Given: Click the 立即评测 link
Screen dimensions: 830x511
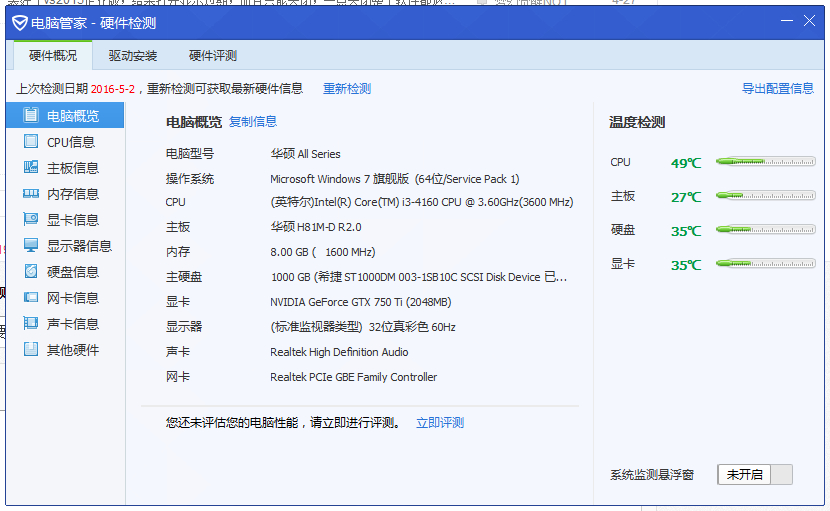Looking at the screenshot, I should click(x=440, y=423).
